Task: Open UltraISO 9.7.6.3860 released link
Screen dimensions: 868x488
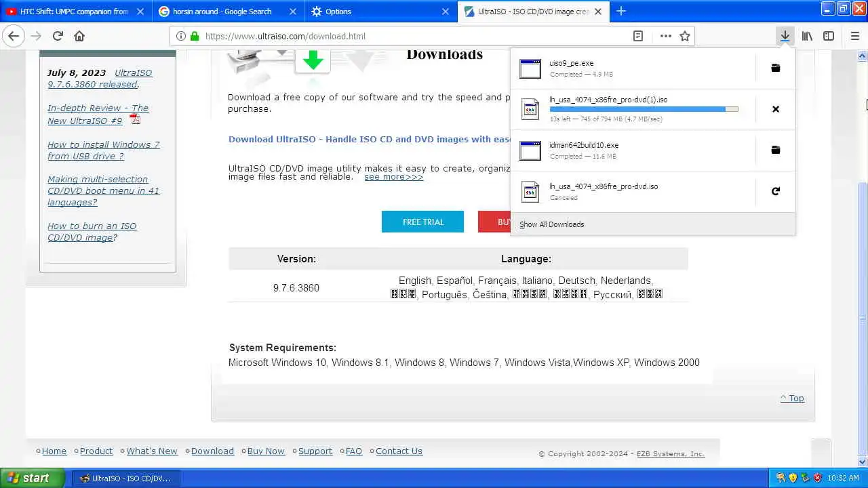Action: 100,79
